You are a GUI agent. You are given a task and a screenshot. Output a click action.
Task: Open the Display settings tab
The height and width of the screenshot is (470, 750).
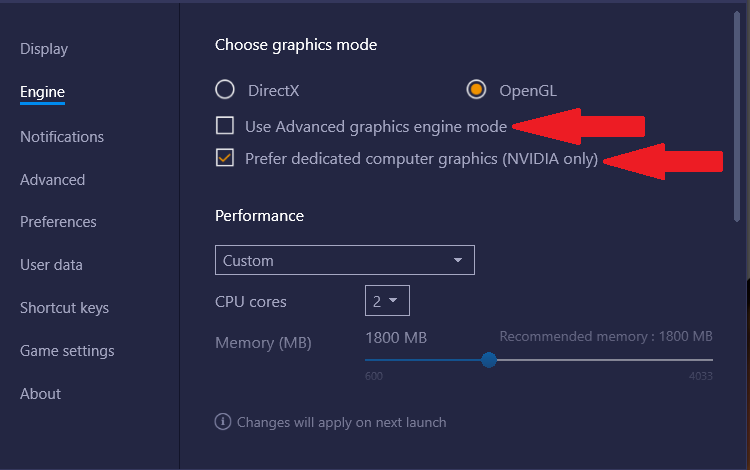coord(44,49)
